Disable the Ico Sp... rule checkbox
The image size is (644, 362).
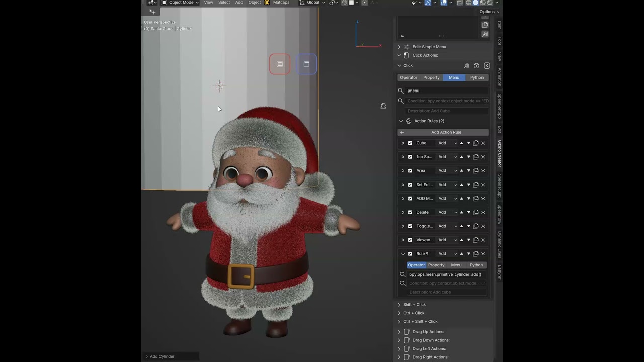[x=410, y=157]
